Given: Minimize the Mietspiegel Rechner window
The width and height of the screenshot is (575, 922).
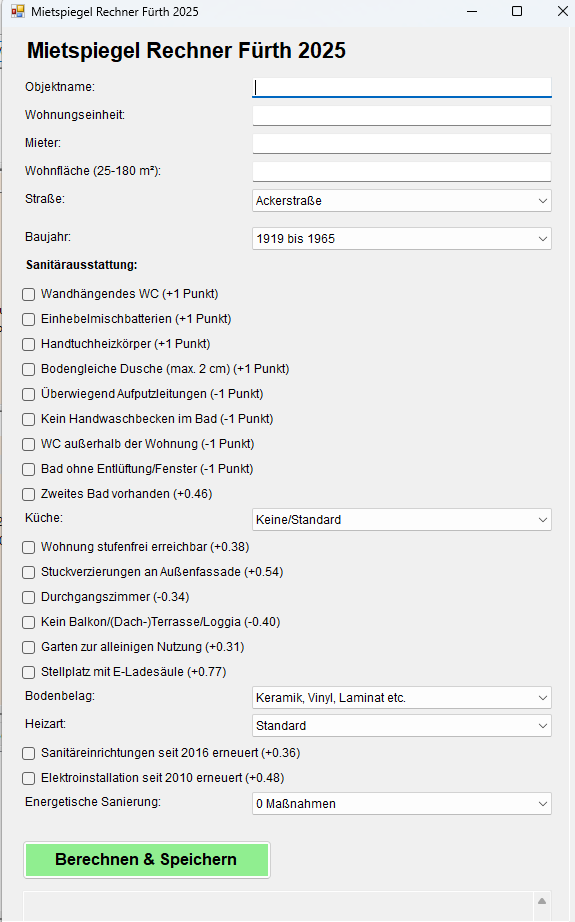Looking at the screenshot, I should (472, 11).
